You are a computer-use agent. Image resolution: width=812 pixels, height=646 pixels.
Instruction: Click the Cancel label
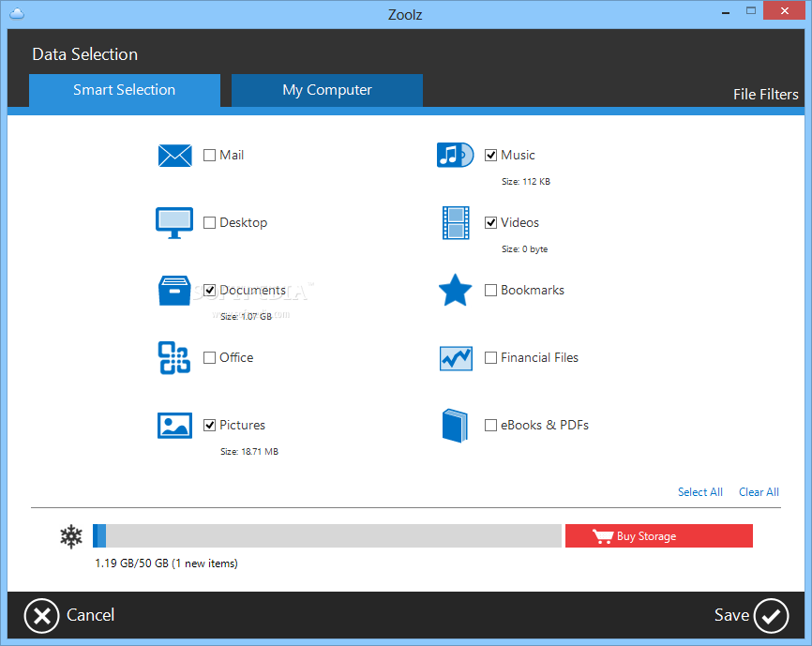point(90,615)
